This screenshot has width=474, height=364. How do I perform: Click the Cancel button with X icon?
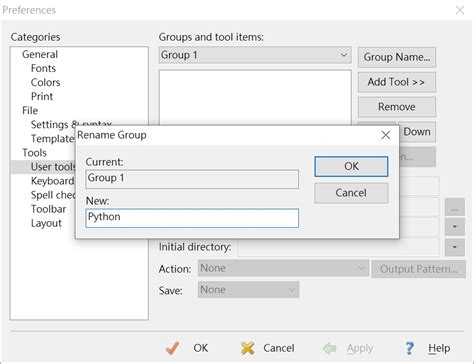coord(268,348)
